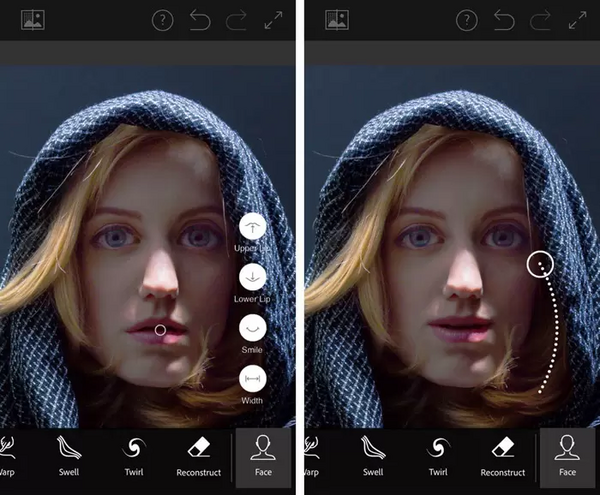The image size is (600, 495).
Task: Tap lip control point on mouth
Action: pyautogui.click(x=160, y=330)
